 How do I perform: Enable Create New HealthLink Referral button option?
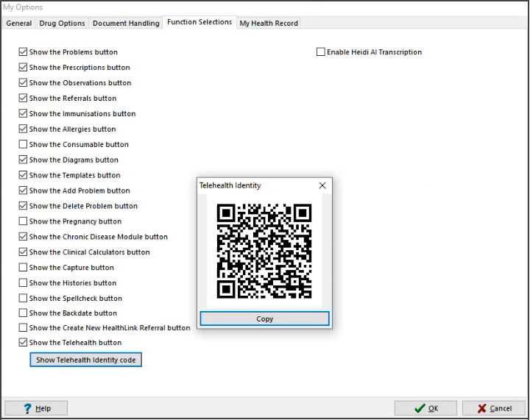click(23, 328)
